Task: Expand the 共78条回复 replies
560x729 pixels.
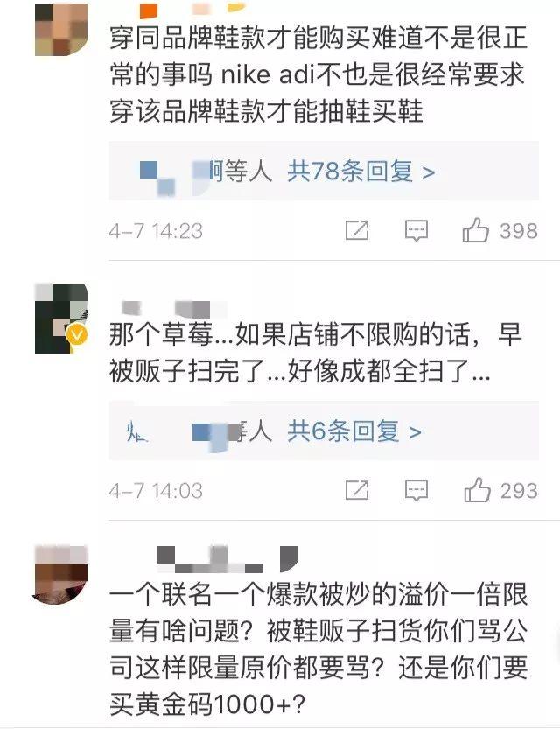Action: pos(360,172)
